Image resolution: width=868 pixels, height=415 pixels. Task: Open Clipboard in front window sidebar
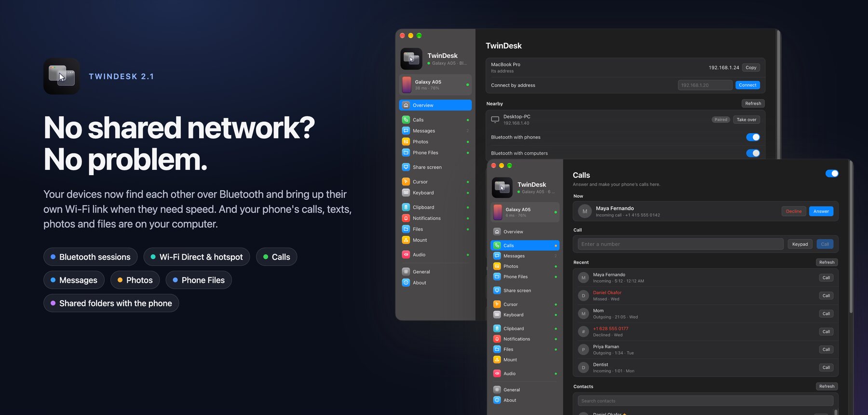tap(525, 329)
